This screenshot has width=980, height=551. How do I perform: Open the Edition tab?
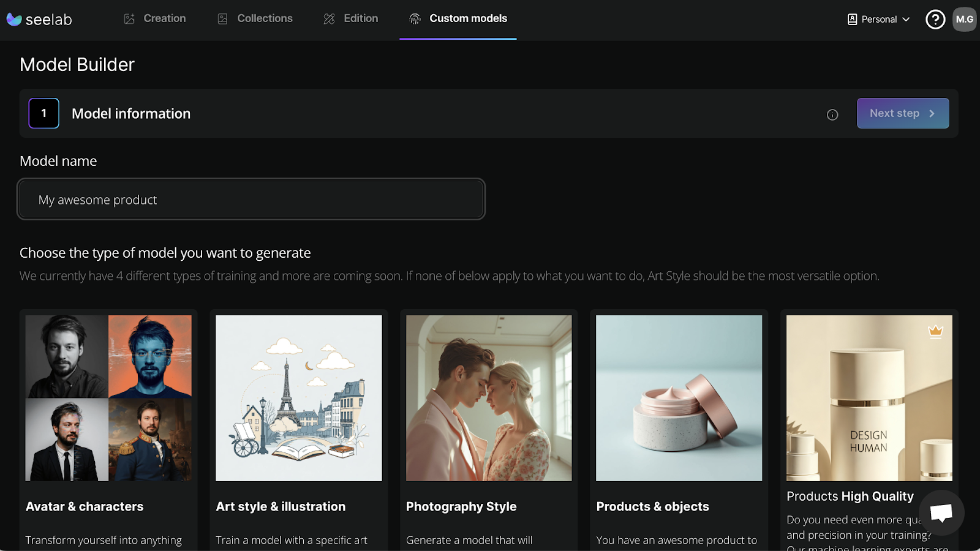coord(361,19)
